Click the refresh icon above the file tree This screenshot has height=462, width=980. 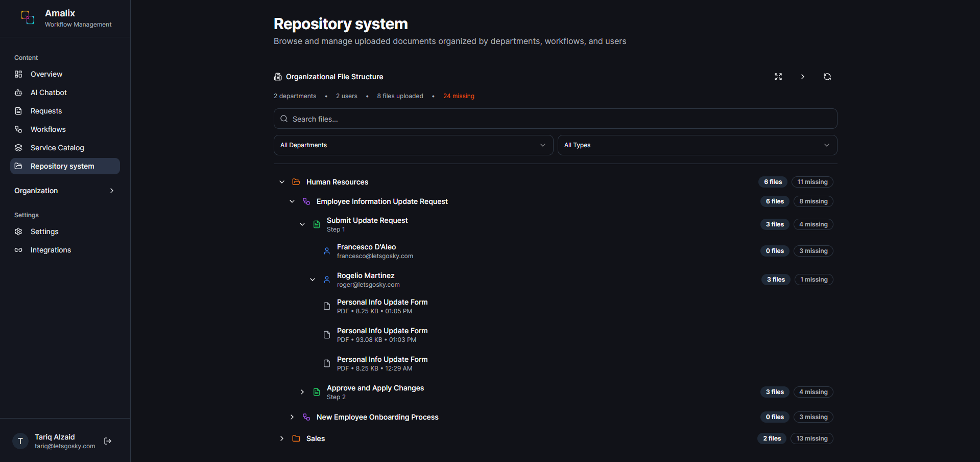[x=827, y=77]
